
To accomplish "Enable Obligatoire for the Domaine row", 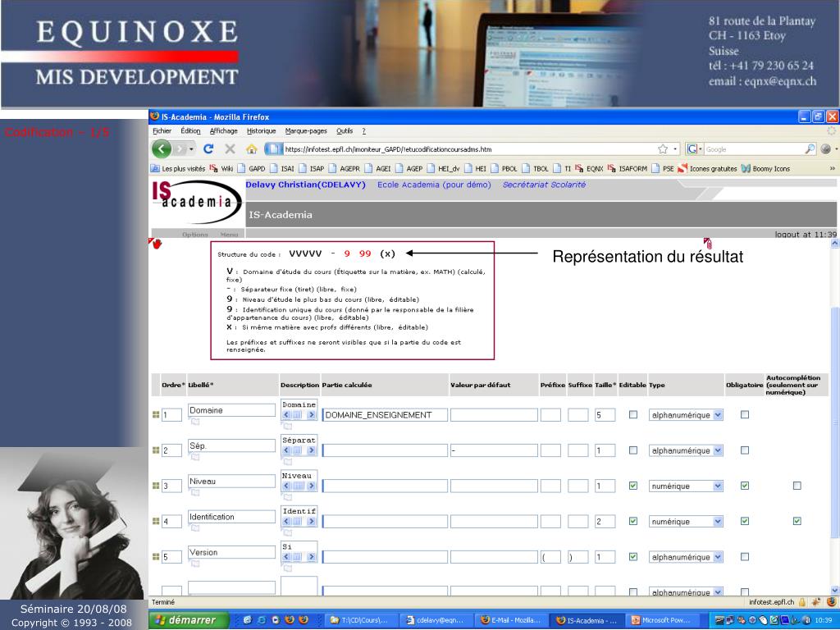I will tap(745, 414).
